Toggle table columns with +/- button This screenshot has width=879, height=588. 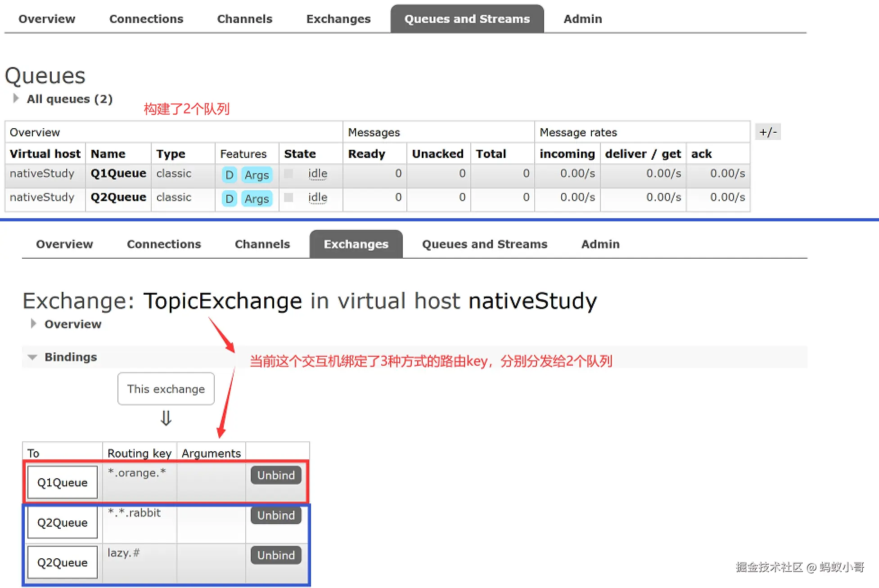[768, 132]
